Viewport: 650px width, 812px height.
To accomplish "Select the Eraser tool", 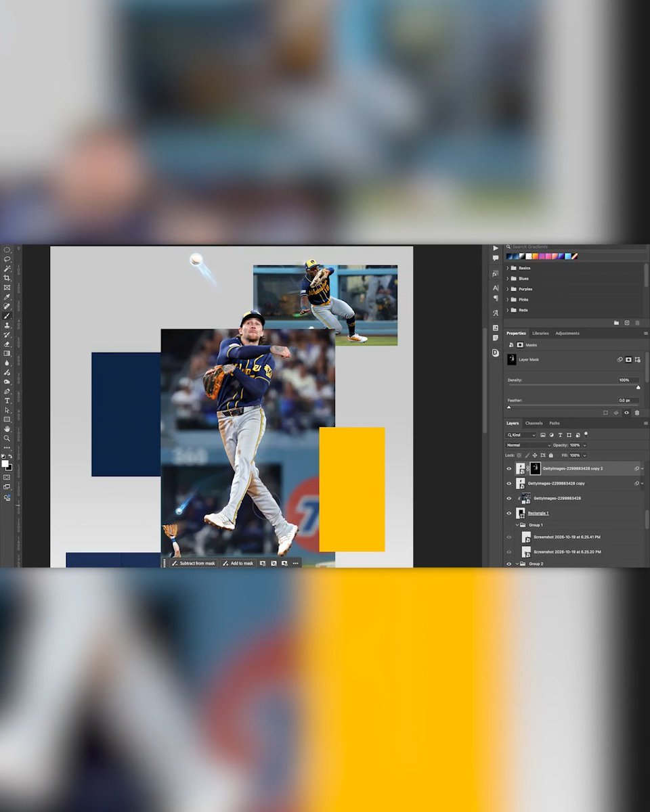I will (x=7, y=344).
